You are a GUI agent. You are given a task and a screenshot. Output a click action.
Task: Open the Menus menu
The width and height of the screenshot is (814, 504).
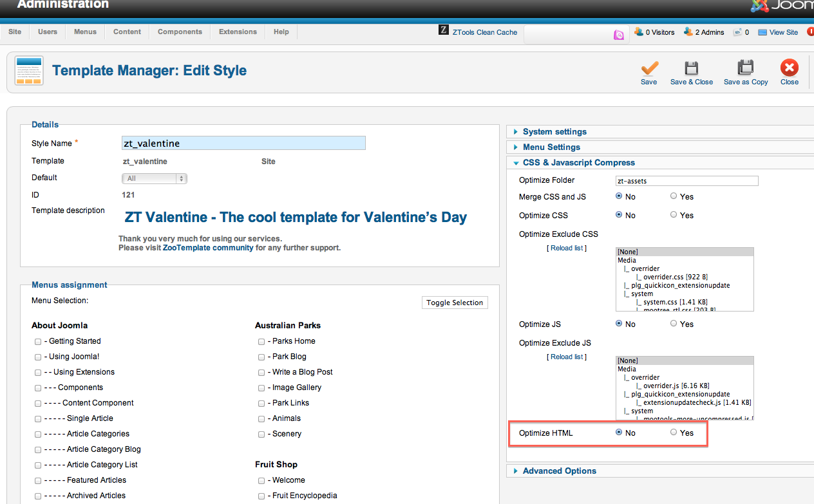85,32
